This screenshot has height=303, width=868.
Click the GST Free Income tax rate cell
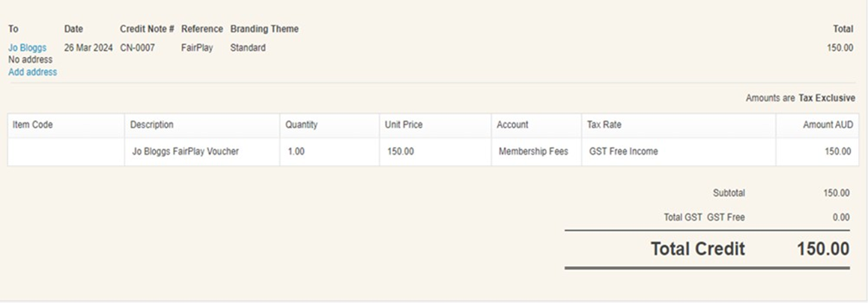(x=679, y=151)
